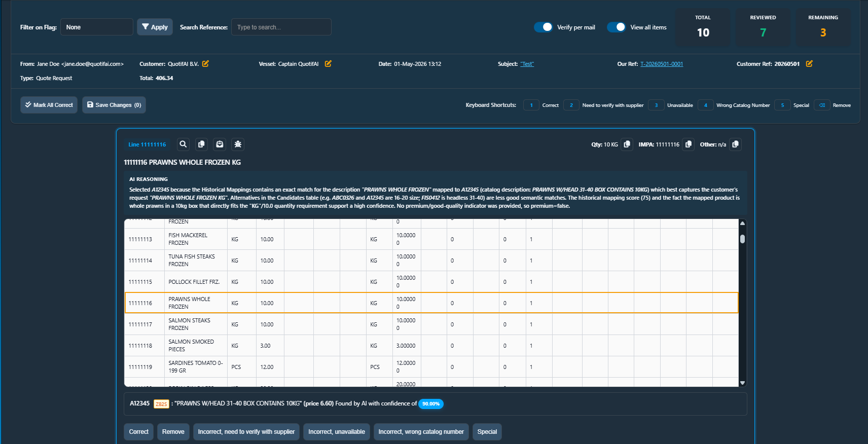Click the Mark All Correct button
Image resolution: width=868 pixels, height=444 pixels.
49,105
